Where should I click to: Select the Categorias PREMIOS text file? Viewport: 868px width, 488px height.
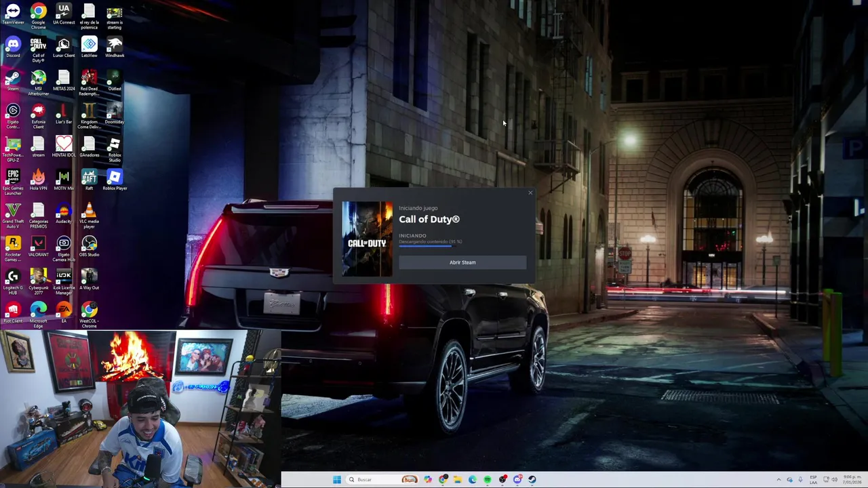(x=38, y=216)
